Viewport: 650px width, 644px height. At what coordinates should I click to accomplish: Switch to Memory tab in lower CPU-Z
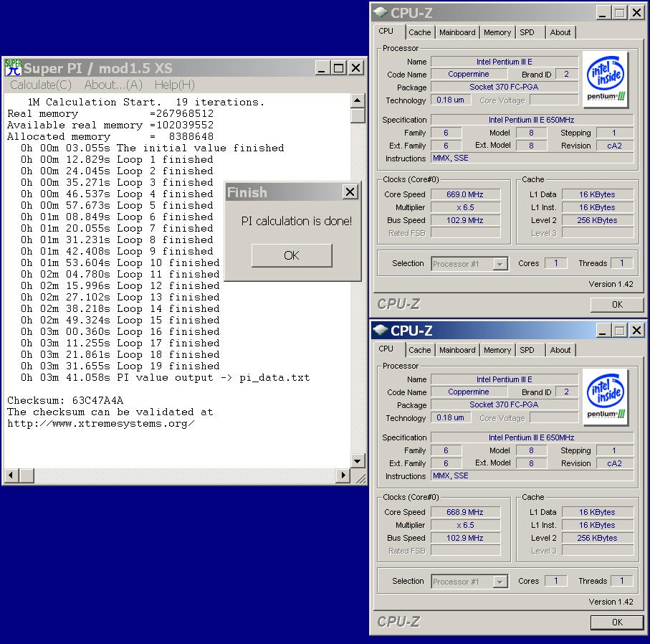pos(497,350)
